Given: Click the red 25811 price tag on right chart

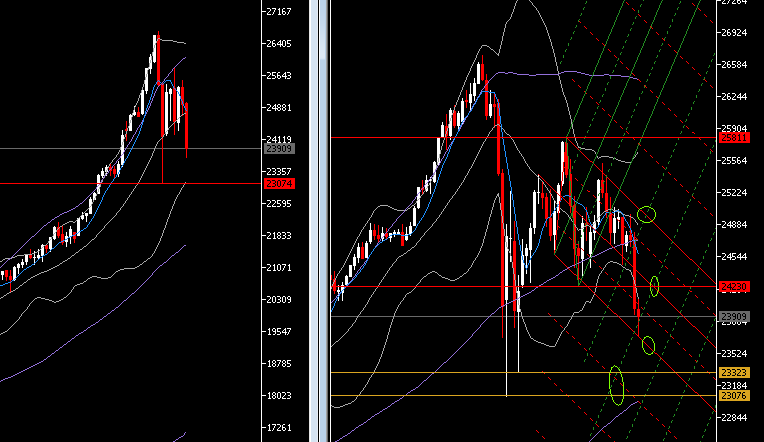Looking at the screenshot, I should 734,138.
